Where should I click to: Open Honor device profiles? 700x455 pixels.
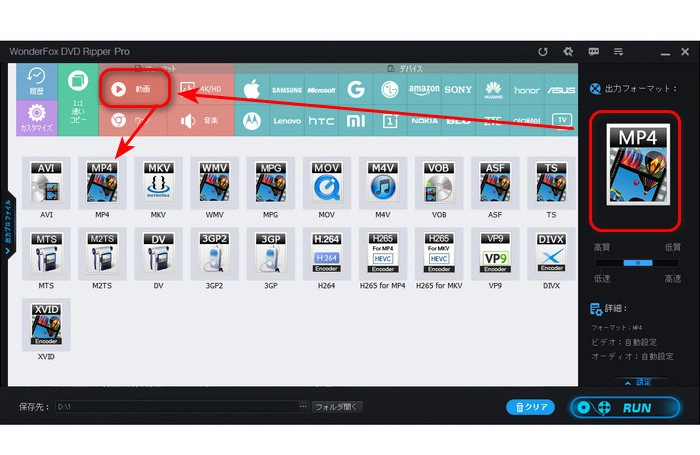527,90
